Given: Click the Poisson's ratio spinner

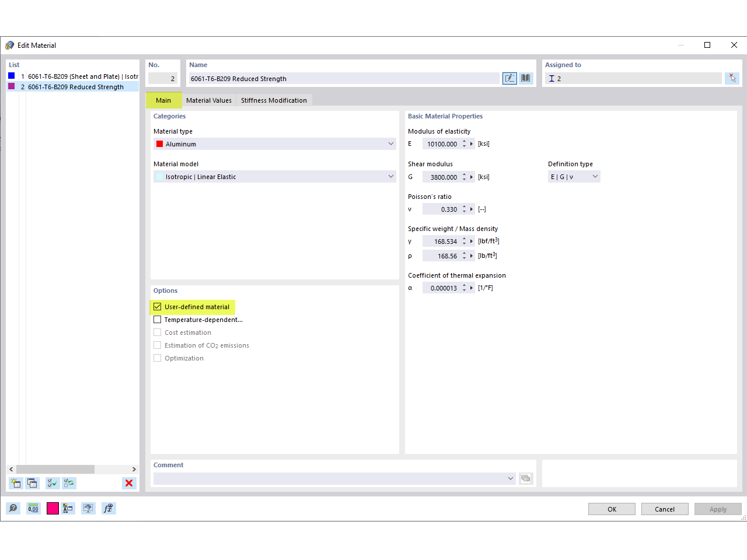Looking at the screenshot, I should tap(465, 209).
